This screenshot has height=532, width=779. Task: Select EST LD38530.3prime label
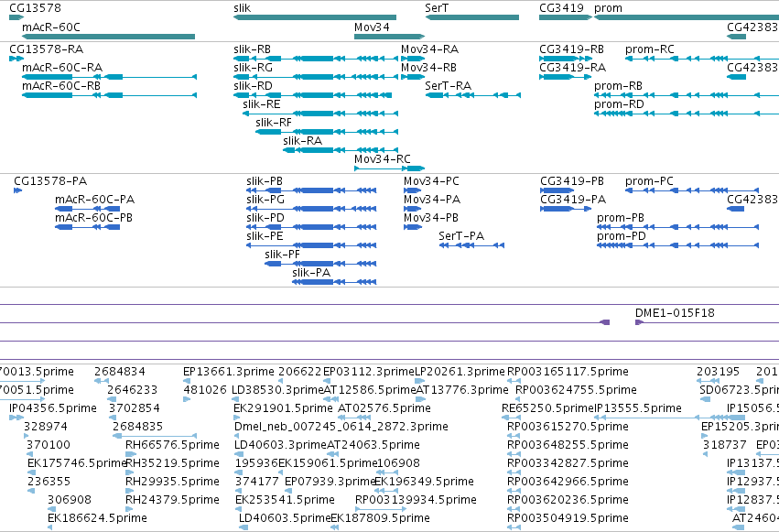277,390
